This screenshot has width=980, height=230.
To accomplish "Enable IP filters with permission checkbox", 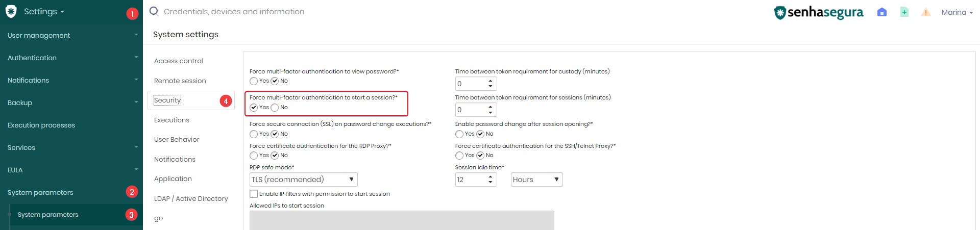I will coord(254,194).
